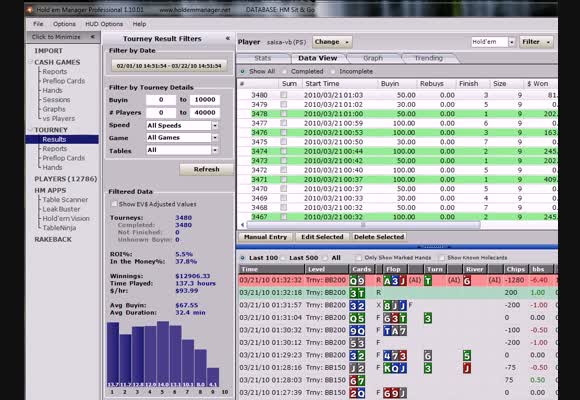This screenshot has width=580, height=400.
Task: Switch to the Graph tab
Action: (372, 58)
